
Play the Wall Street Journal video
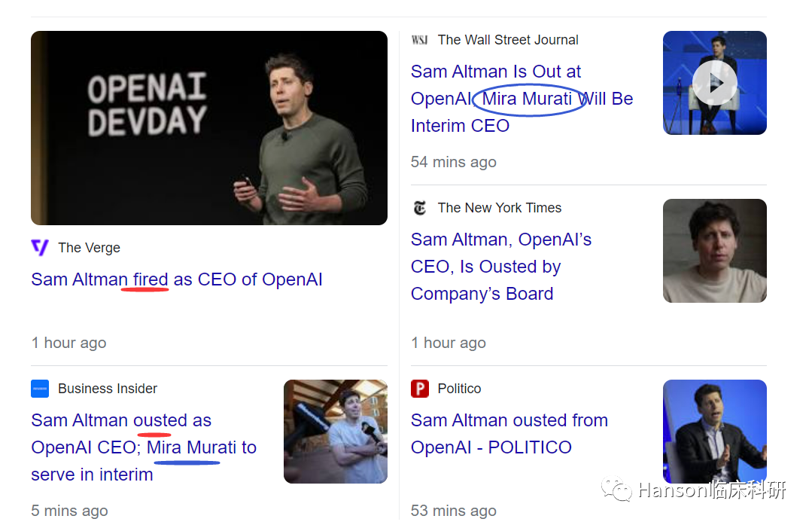pyautogui.click(x=714, y=82)
